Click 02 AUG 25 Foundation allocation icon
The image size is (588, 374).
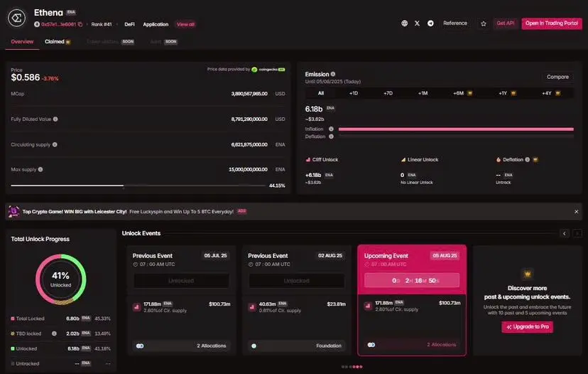254,346
